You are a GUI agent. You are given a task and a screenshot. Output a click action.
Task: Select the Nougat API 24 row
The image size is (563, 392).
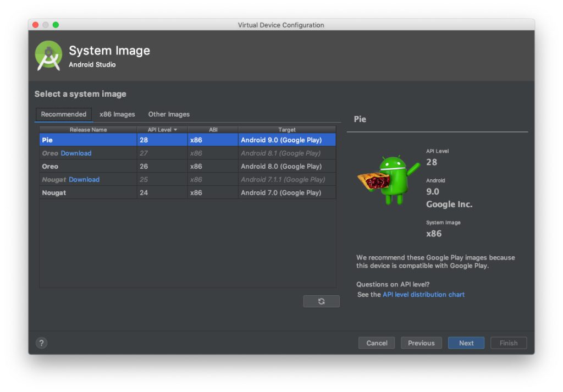pos(187,192)
